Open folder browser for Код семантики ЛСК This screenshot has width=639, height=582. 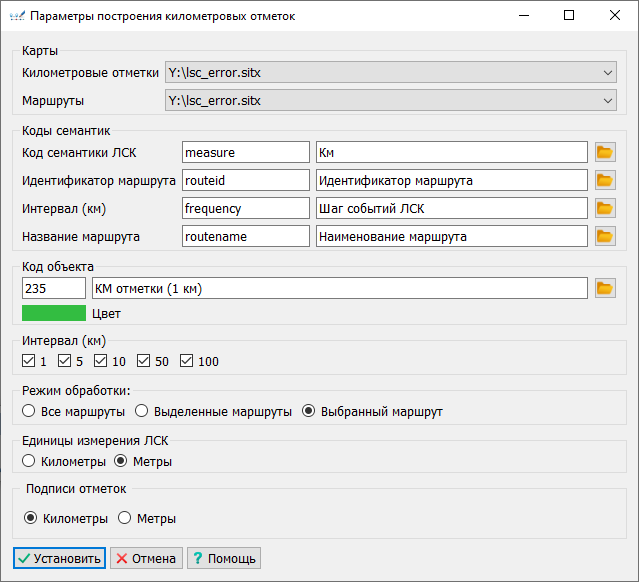point(604,152)
